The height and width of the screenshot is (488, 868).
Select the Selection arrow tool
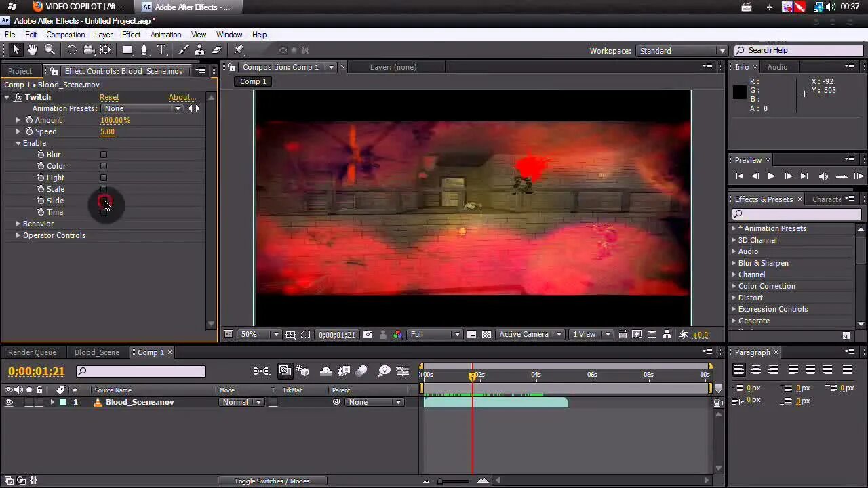pyautogui.click(x=16, y=50)
